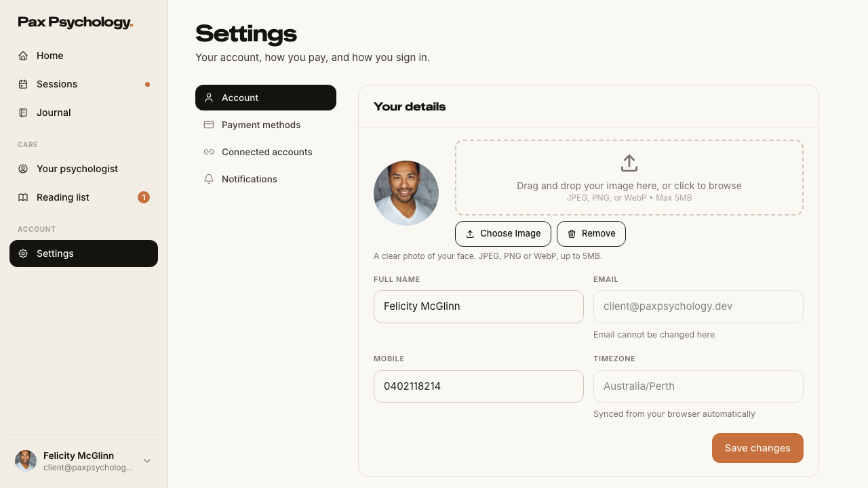Focus the Mobile number field
868x488 pixels.
click(479, 386)
